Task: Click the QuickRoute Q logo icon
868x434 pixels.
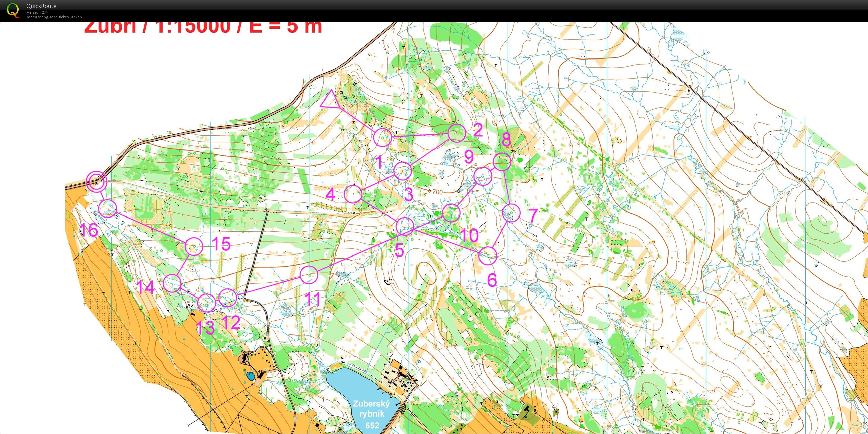Action: pyautogui.click(x=13, y=10)
